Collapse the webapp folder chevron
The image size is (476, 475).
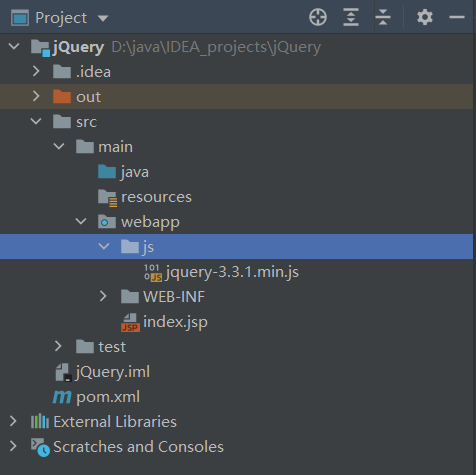pyautogui.click(x=81, y=221)
